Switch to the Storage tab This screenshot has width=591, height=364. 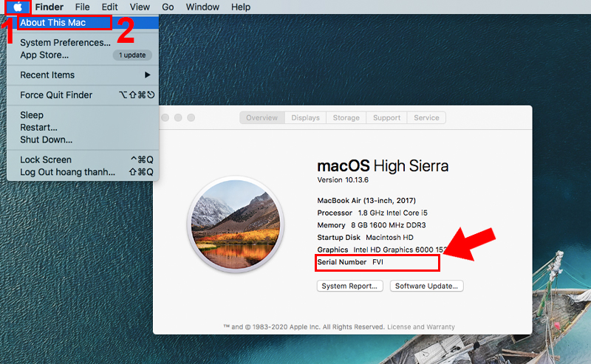(346, 117)
